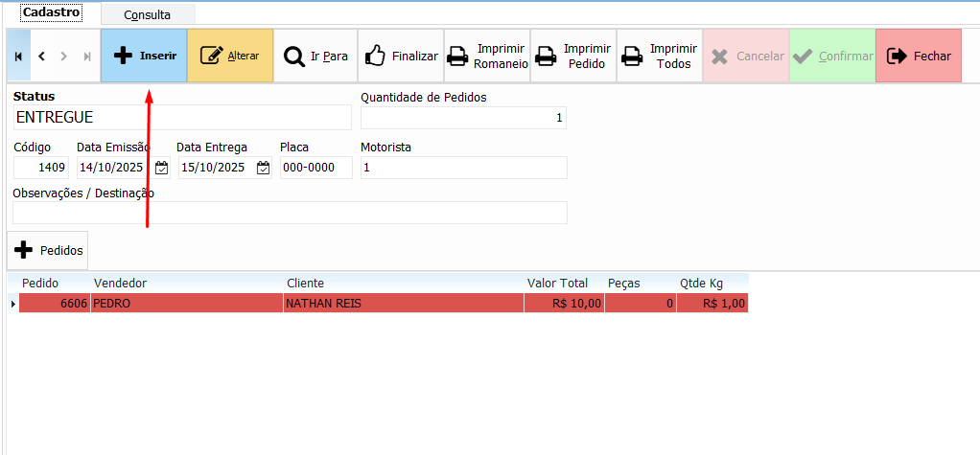The image size is (980, 455).
Task: Print using Imprimir Romaneio
Action: coord(487,56)
